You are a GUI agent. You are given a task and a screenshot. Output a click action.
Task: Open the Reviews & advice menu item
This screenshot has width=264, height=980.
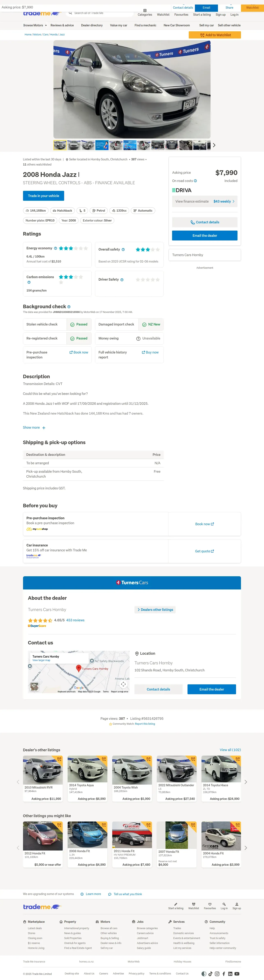point(62,26)
